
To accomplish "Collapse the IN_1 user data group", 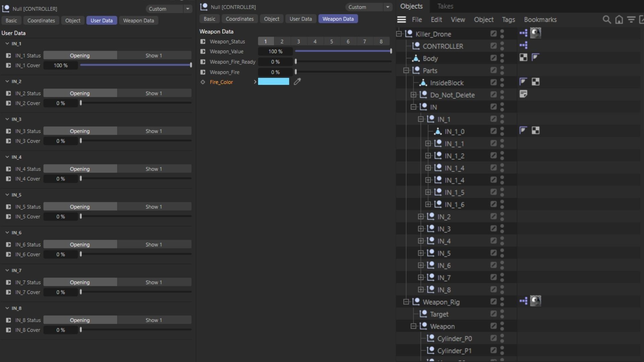I will tap(7, 44).
